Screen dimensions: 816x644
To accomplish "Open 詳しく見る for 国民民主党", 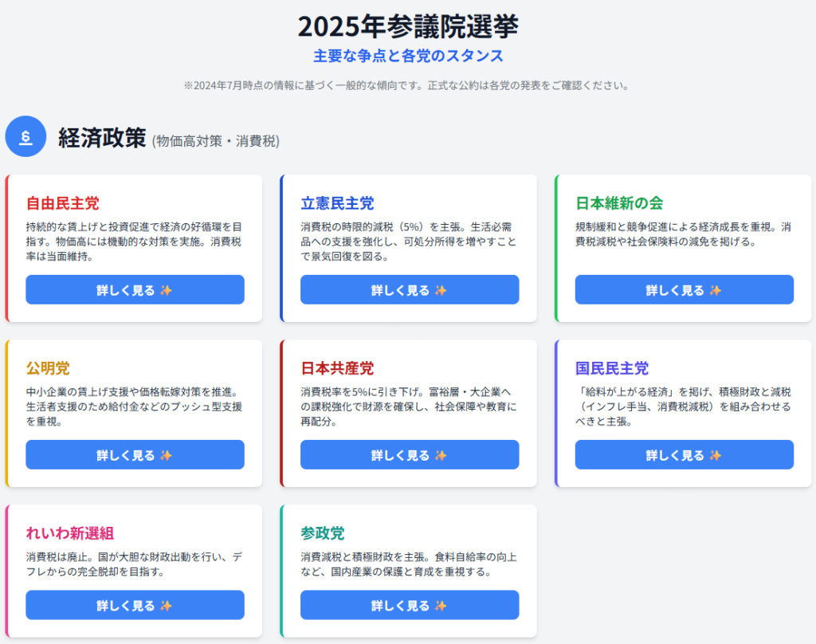I will click(685, 454).
